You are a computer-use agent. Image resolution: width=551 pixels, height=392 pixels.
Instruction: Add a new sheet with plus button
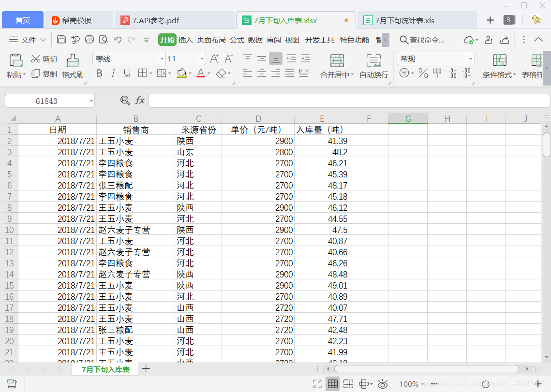(146, 368)
